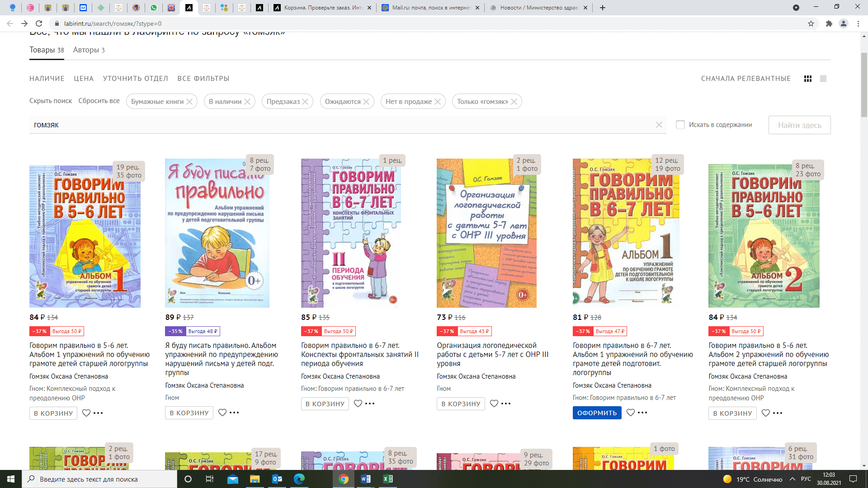Favorite heart for "5-6 лет. Альбом 2" book
Screen dimensions: 868x488
(x=766, y=413)
